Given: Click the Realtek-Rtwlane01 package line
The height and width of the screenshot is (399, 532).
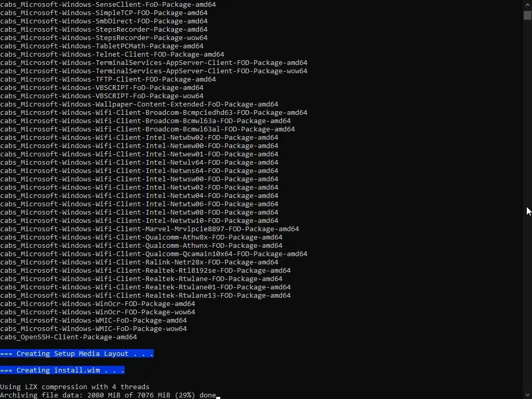Looking at the screenshot, I should pyautogui.click(x=145, y=287).
